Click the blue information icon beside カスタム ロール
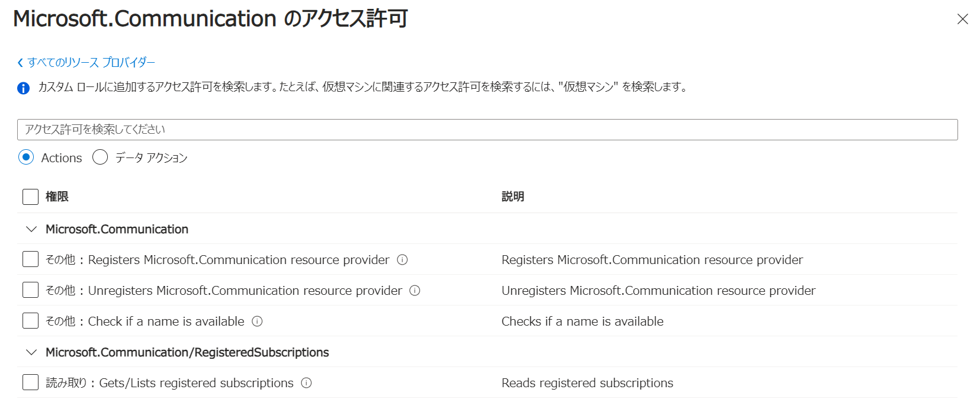980x402 pixels. pos(23,88)
